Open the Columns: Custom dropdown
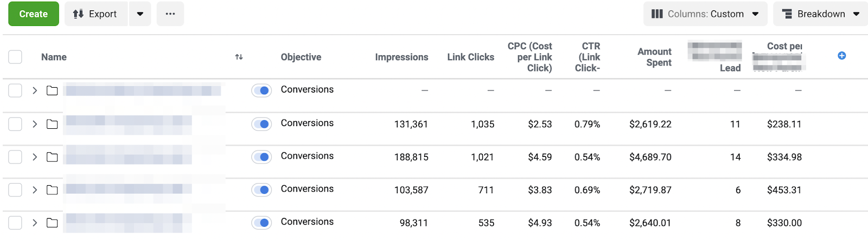Image resolution: width=868 pixels, height=242 pixels. 705,14
